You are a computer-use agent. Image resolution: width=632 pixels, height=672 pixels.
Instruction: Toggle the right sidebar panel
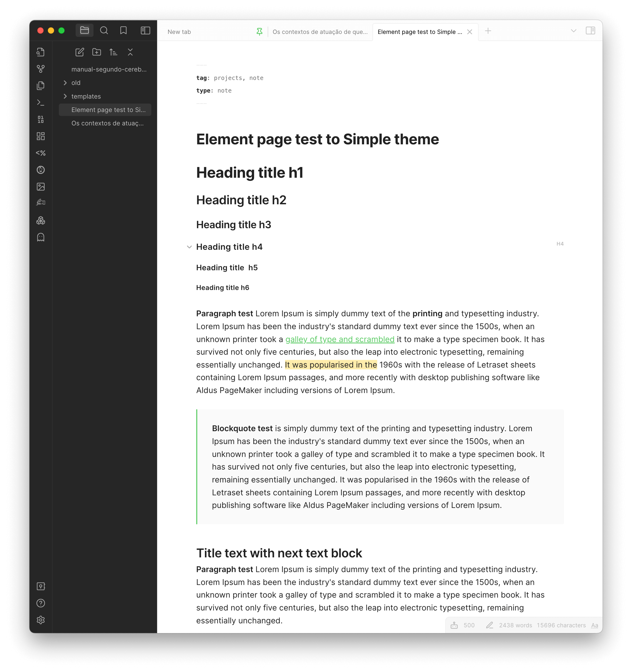(590, 31)
